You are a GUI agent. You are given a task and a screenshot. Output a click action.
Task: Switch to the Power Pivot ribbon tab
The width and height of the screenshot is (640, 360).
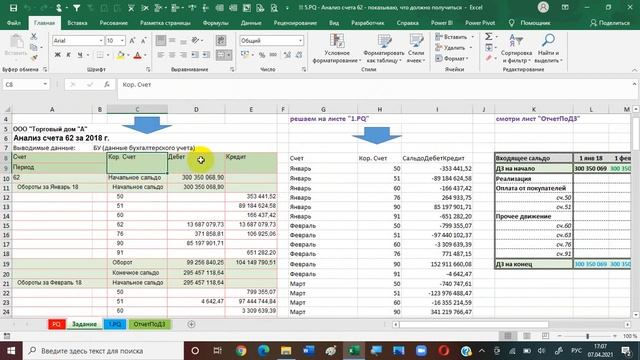pos(480,23)
